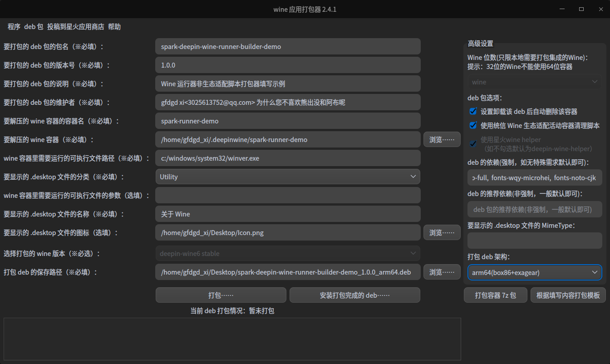This screenshot has height=364, width=610.
Task: Open the Utility category dropdown
Action: (288, 177)
